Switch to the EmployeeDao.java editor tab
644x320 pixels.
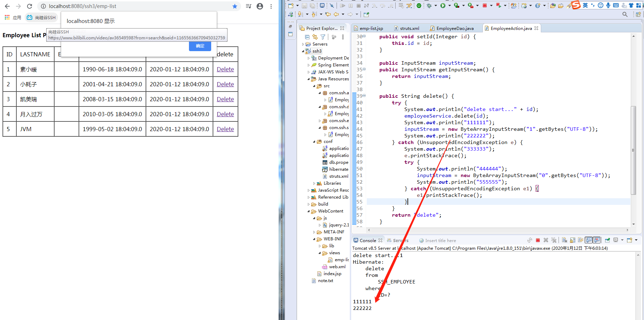(x=455, y=29)
